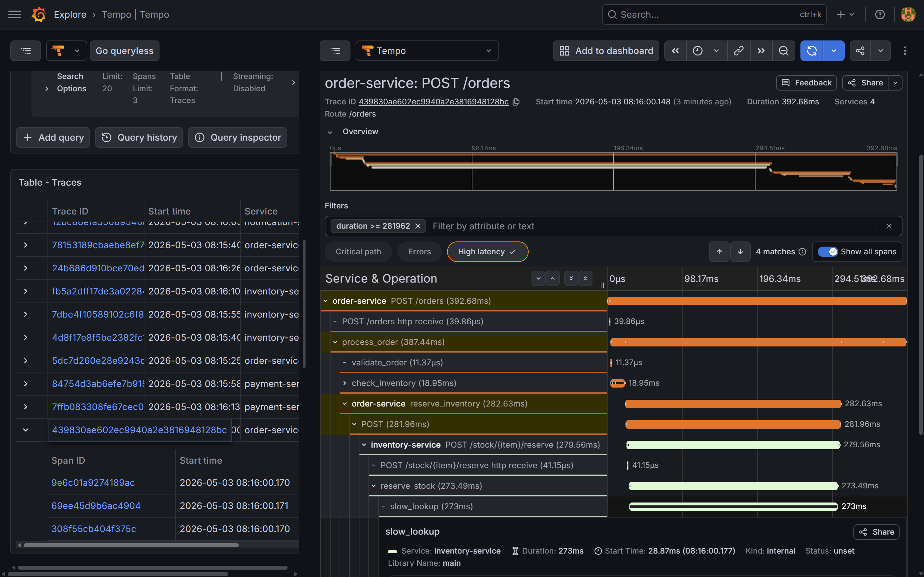Open refresh interval dropdown arrow
The width and height of the screenshot is (924, 577).
click(833, 51)
